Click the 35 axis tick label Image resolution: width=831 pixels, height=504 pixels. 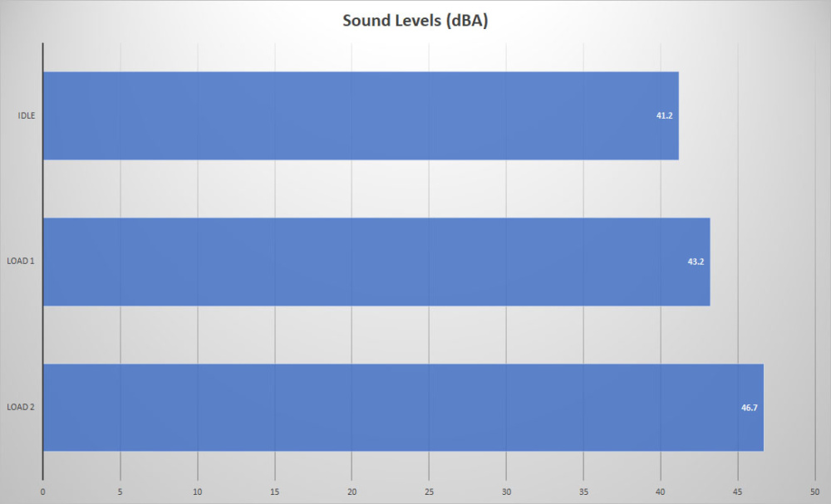pos(583,492)
